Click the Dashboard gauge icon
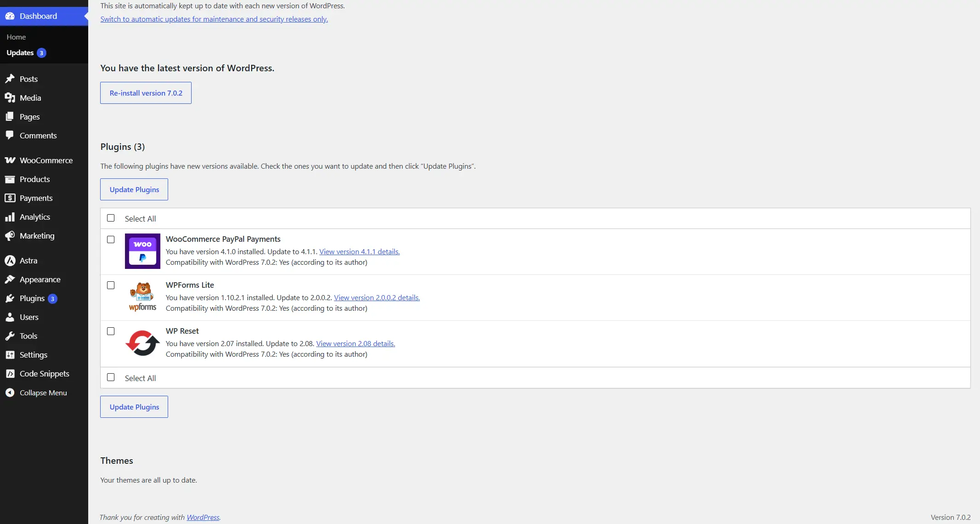This screenshot has height=524, width=980. (10, 16)
